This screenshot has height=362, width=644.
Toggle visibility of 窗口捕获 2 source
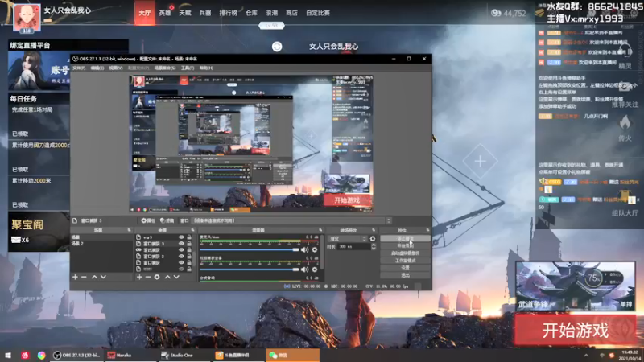(181, 256)
